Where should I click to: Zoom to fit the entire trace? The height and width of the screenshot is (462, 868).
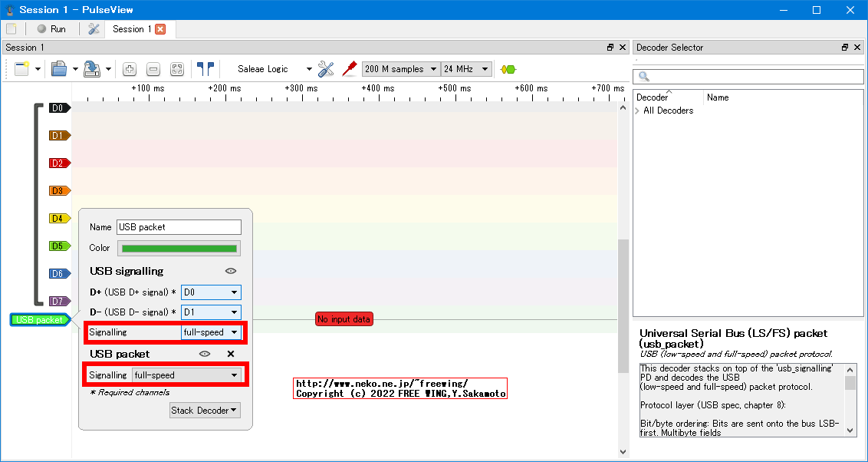coord(177,68)
